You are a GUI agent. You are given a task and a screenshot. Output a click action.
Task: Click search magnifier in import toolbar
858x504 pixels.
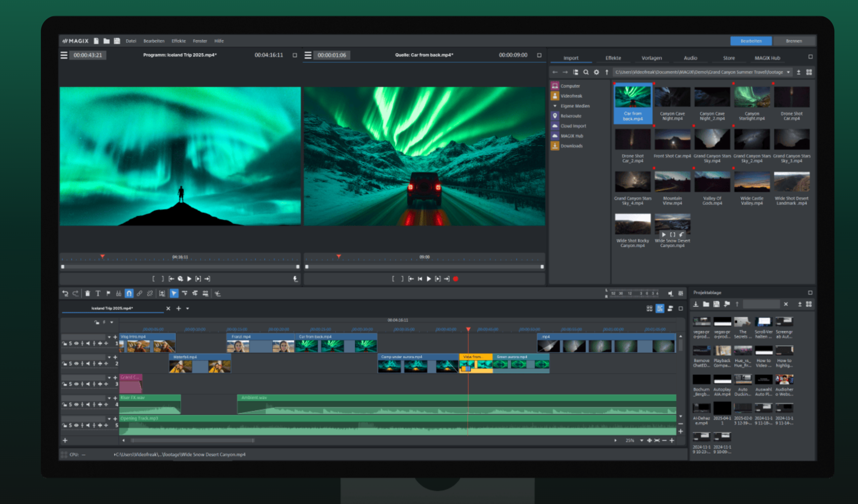click(586, 72)
